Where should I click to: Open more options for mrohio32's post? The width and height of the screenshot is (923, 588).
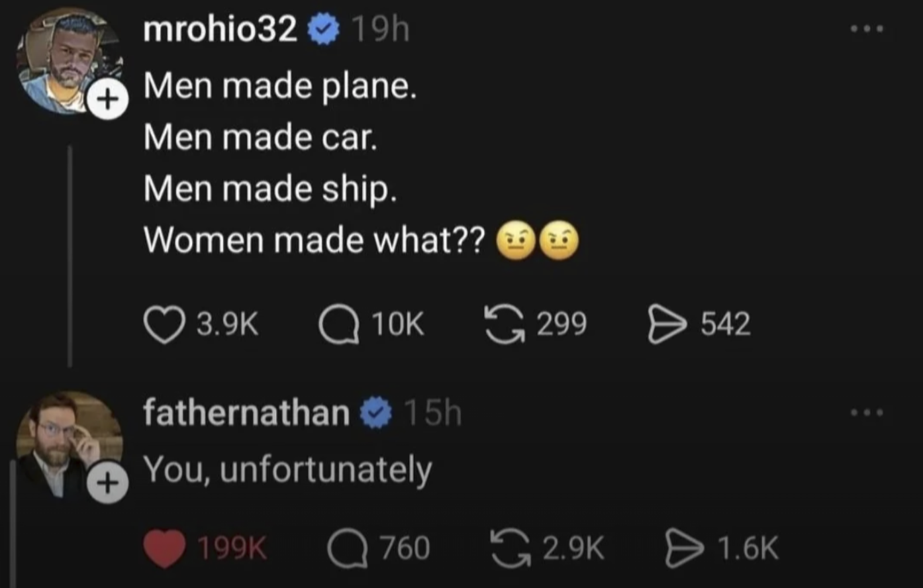click(867, 29)
